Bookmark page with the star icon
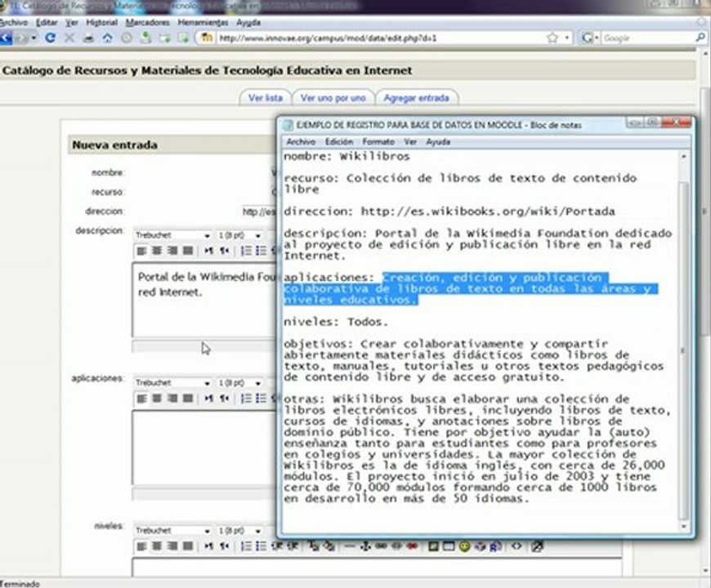 [x=552, y=38]
